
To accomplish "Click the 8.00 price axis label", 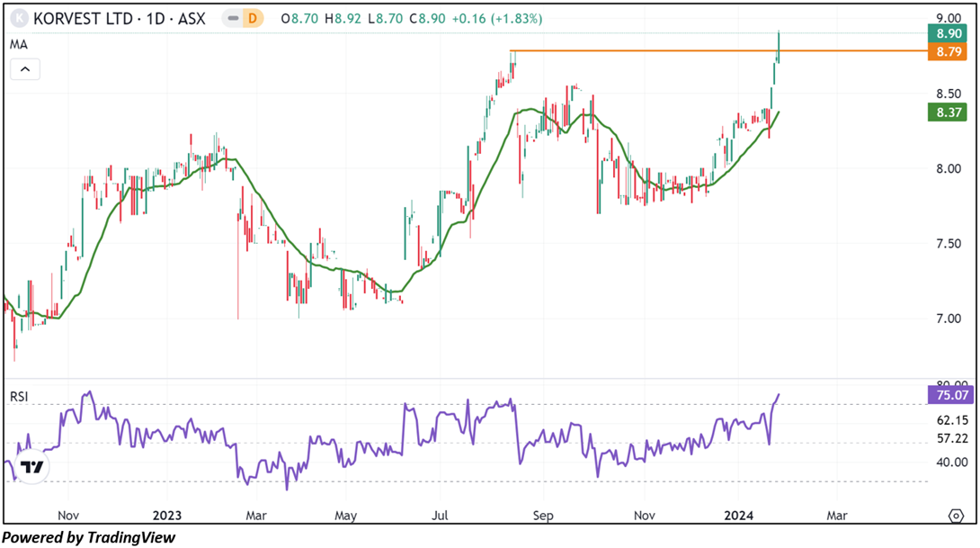I will tap(949, 169).
